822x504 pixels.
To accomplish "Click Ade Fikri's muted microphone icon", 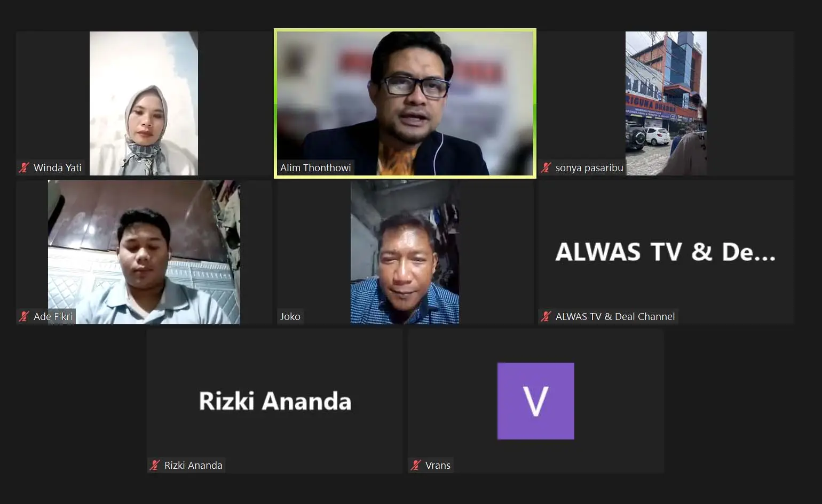I will (x=24, y=316).
